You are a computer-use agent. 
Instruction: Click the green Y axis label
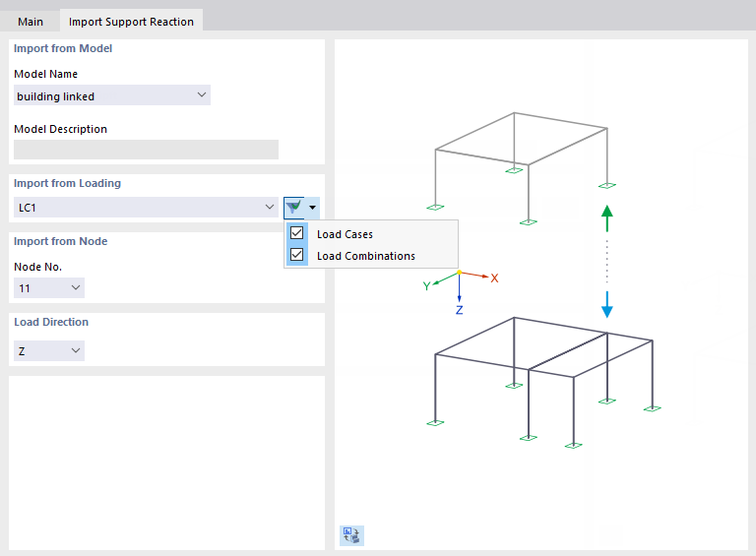(426, 286)
